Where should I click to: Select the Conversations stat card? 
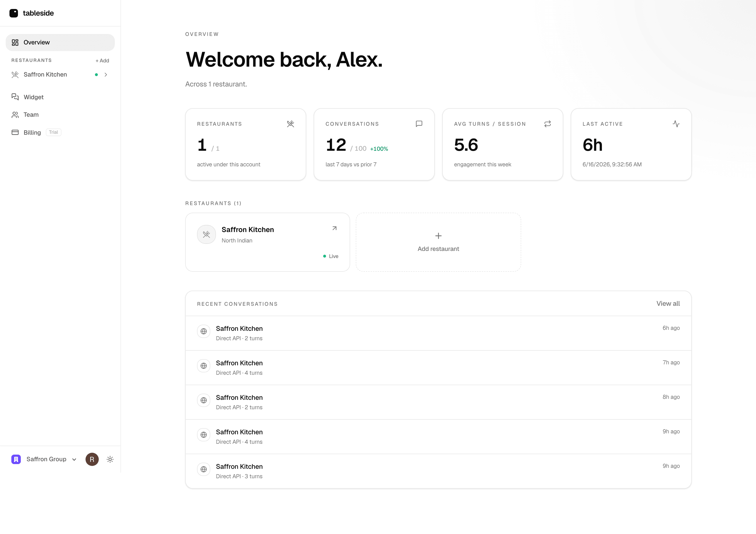(x=374, y=144)
